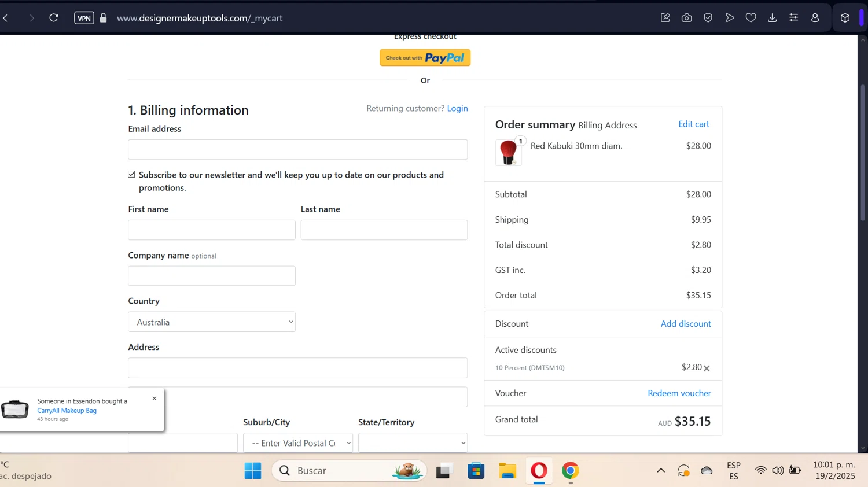Uncheck the newsletter subscription checkbox
868x487 pixels.
tap(132, 175)
